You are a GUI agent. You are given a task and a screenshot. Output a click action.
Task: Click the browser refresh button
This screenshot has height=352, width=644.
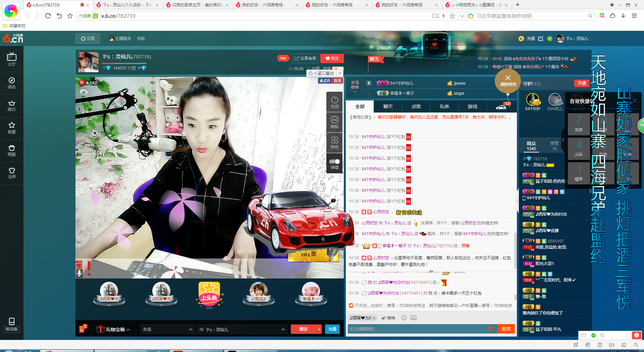pyautogui.click(x=48, y=16)
